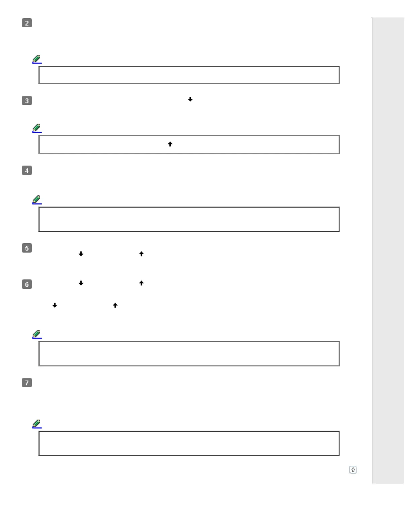411x532 pixels.
Task: Click the down arrow beside the step 6 badge
Action: tap(81, 283)
